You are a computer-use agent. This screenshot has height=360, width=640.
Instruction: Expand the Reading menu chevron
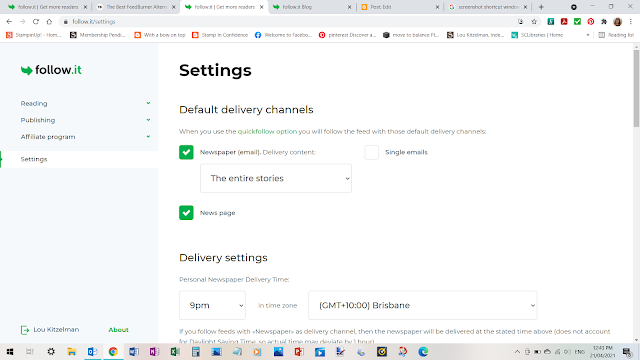(x=148, y=103)
